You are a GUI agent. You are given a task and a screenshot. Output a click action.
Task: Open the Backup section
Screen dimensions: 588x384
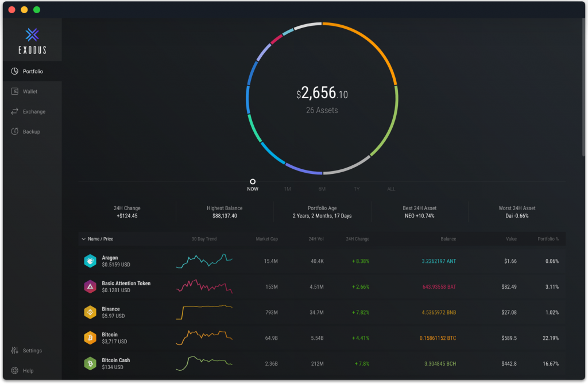[x=32, y=131]
